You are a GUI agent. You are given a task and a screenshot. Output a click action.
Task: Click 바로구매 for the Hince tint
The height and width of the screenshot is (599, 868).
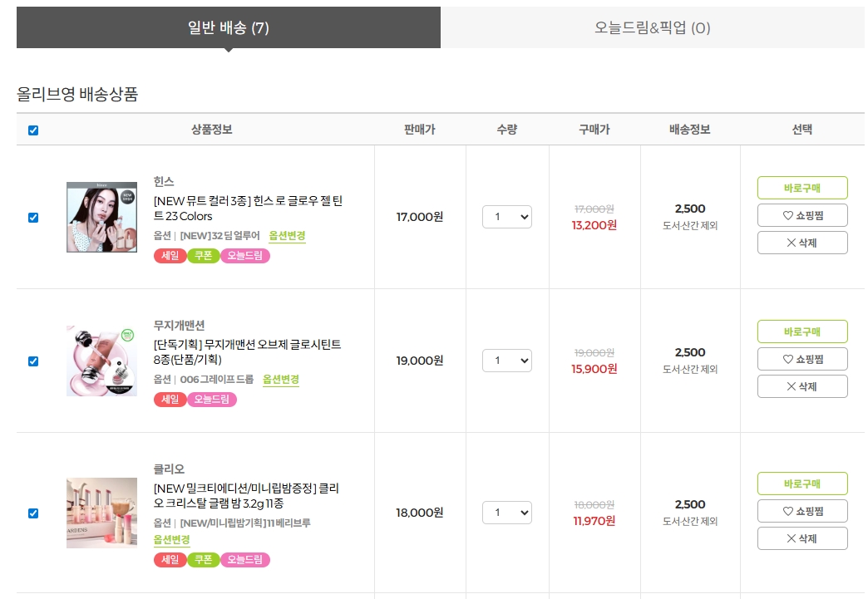802,188
